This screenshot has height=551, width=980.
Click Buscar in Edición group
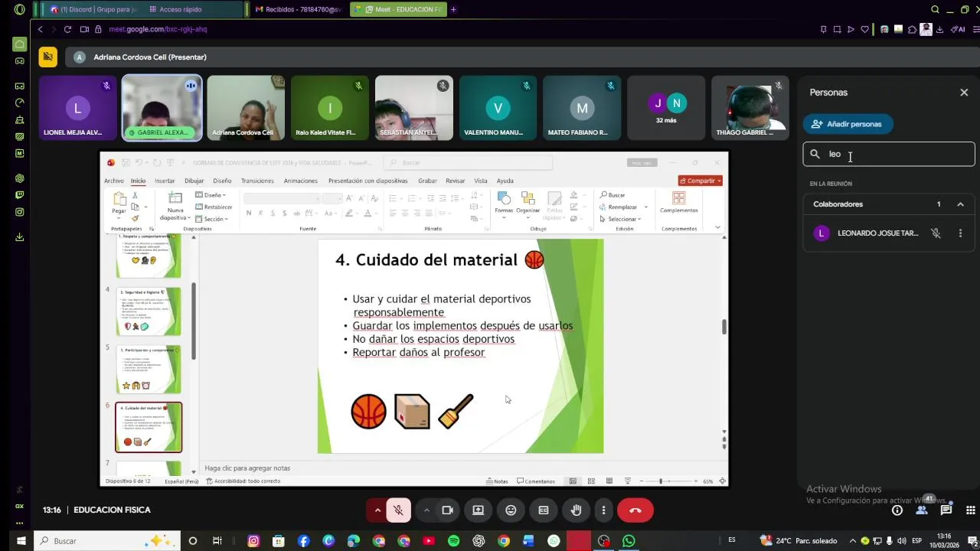(612, 195)
